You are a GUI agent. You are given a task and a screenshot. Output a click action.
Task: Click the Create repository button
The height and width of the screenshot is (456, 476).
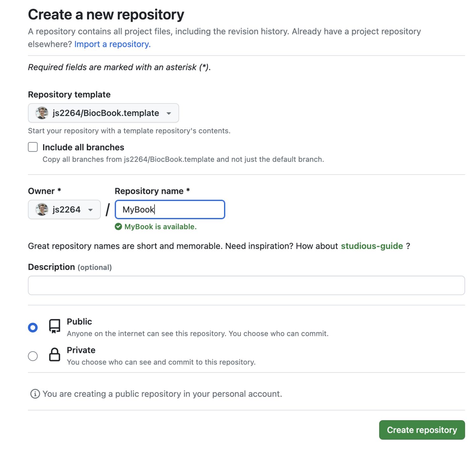(x=422, y=430)
